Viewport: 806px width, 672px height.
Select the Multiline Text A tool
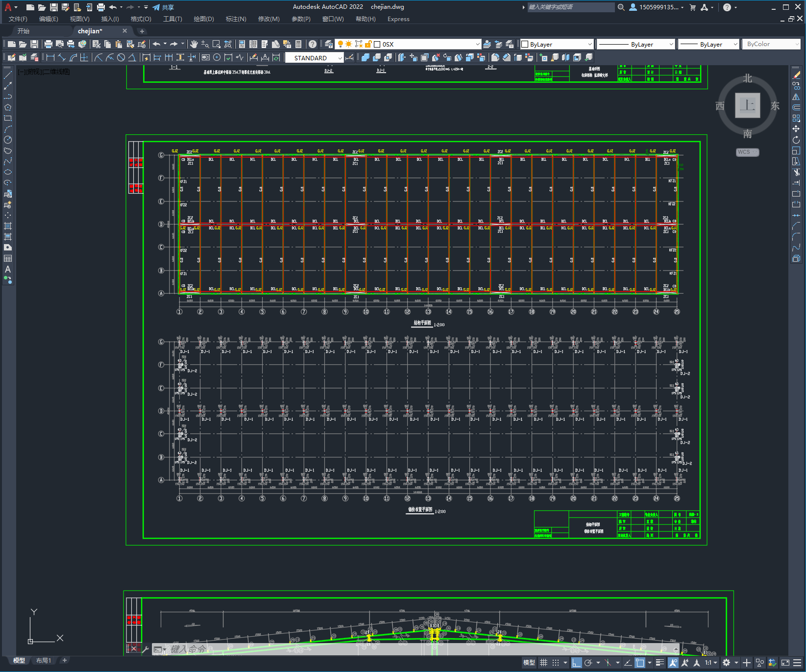pyautogui.click(x=8, y=269)
